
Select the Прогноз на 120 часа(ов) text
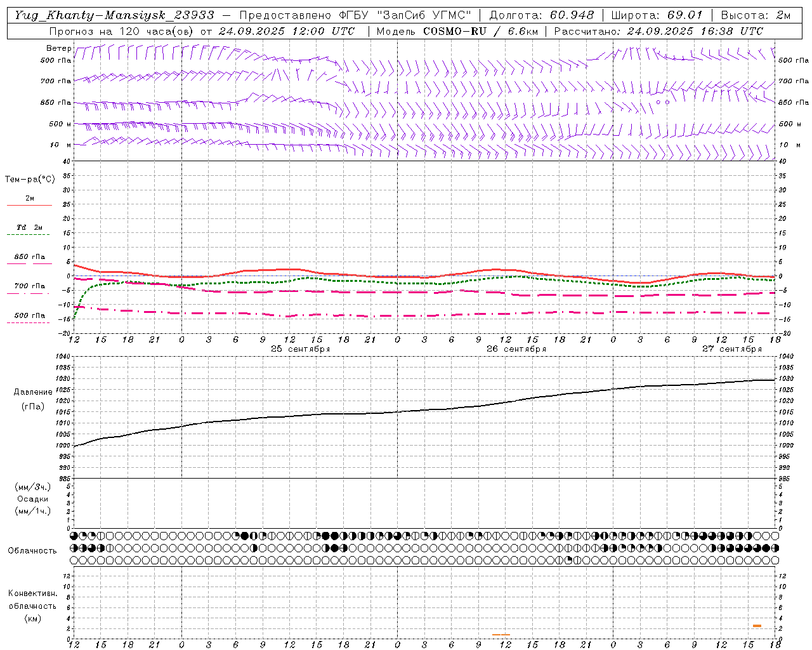pyautogui.click(x=122, y=31)
